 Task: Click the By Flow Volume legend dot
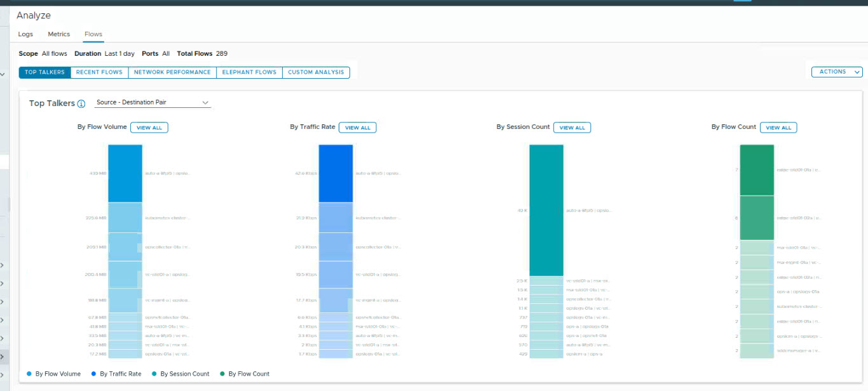pos(30,374)
